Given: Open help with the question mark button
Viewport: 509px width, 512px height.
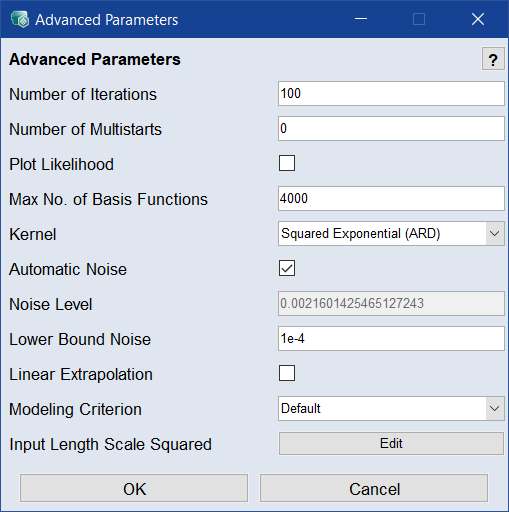Looking at the screenshot, I should (x=493, y=59).
